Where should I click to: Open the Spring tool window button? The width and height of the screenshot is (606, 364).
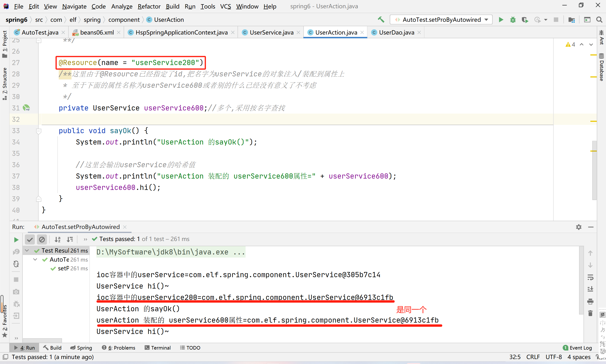point(81,348)
